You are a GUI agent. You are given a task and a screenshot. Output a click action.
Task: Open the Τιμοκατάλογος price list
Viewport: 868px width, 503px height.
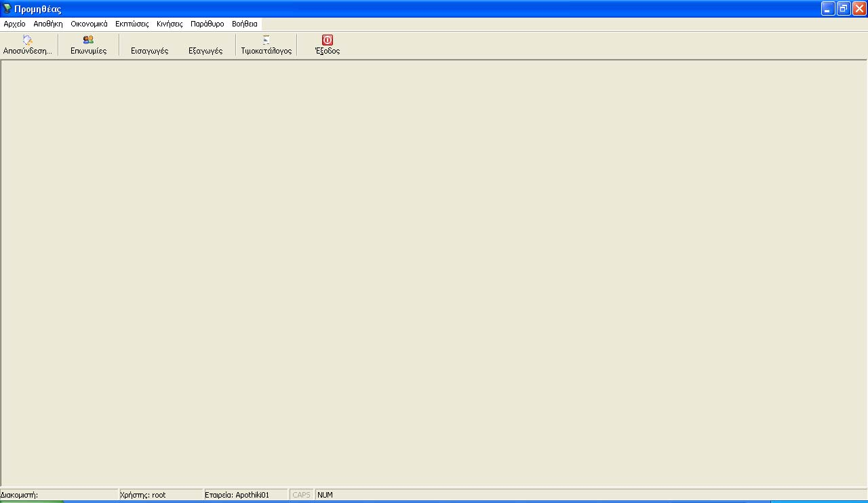(x=267, y=45)
